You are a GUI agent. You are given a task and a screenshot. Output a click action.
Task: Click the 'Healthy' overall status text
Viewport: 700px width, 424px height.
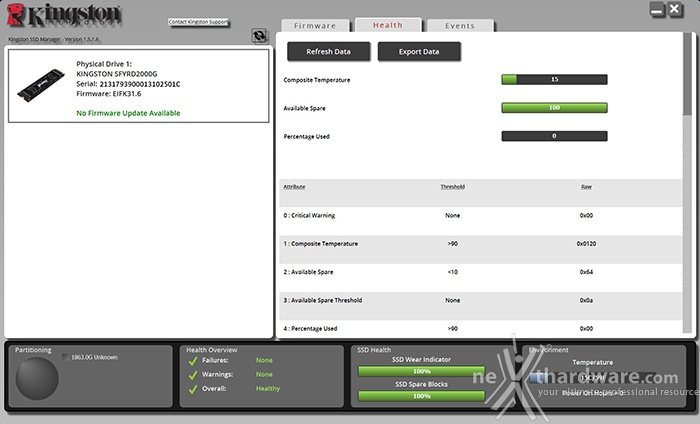pyautogui.click(x=268, y=389)
